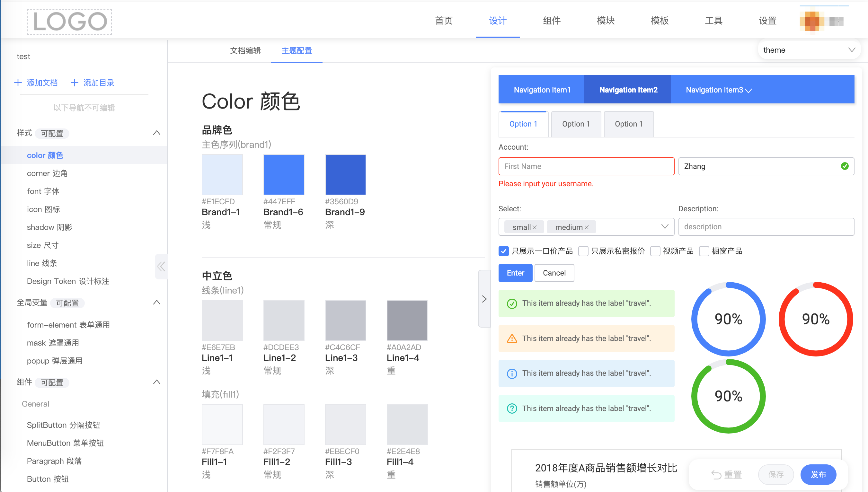
Task: Collapse the left sidebar with chevron icon
Action: pos(161,266)
